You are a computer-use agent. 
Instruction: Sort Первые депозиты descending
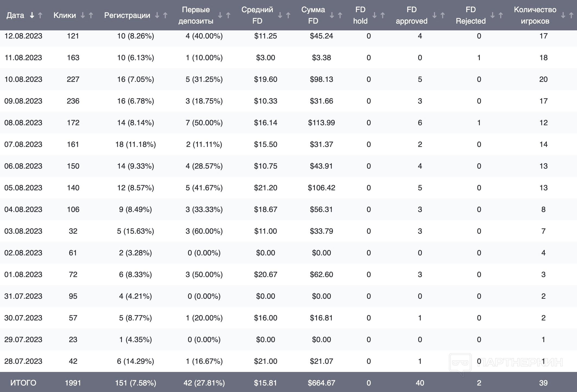(220, 15)
